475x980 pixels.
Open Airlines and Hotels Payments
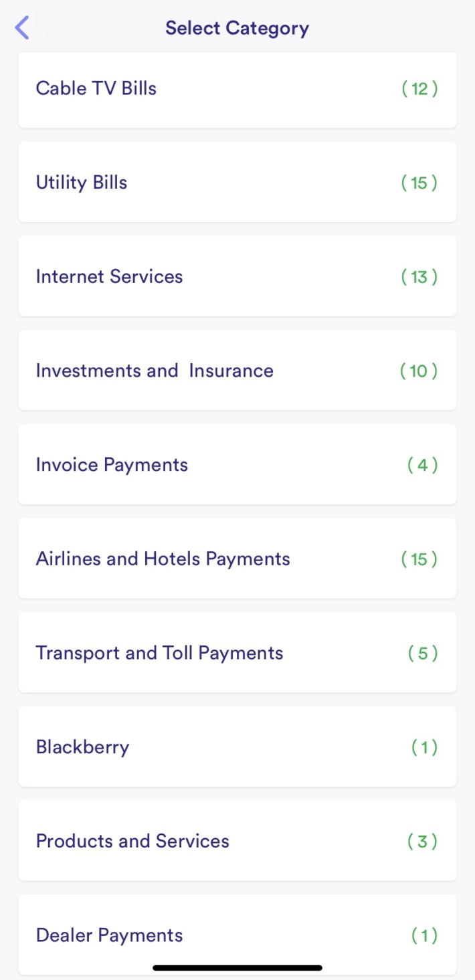point(163,559)
